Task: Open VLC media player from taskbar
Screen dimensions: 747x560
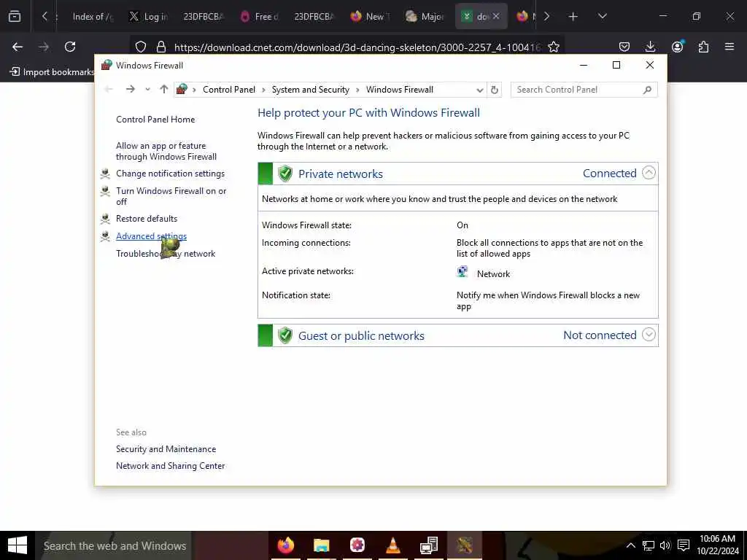Action: (x=393, y=545)
